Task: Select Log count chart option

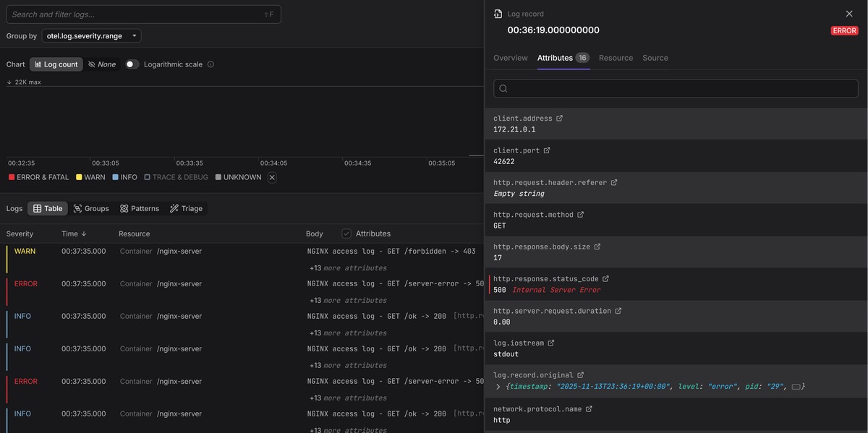Action: click(56, 64)
